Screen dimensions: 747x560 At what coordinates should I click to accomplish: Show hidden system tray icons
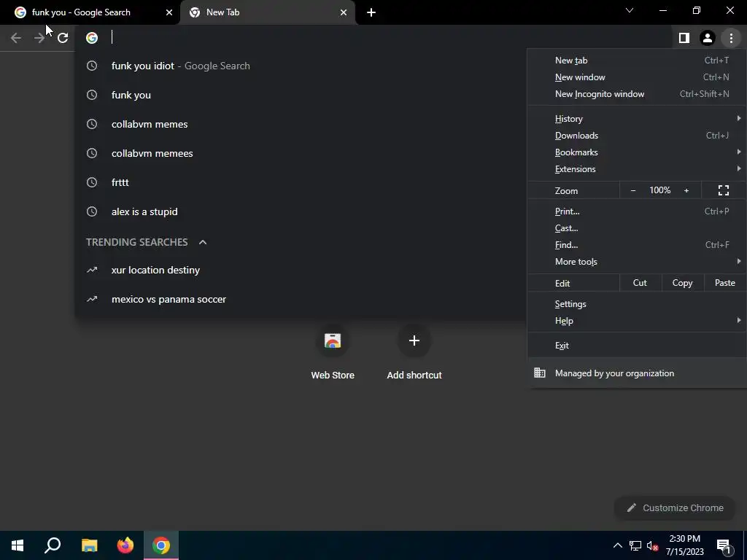pos(617,545)
